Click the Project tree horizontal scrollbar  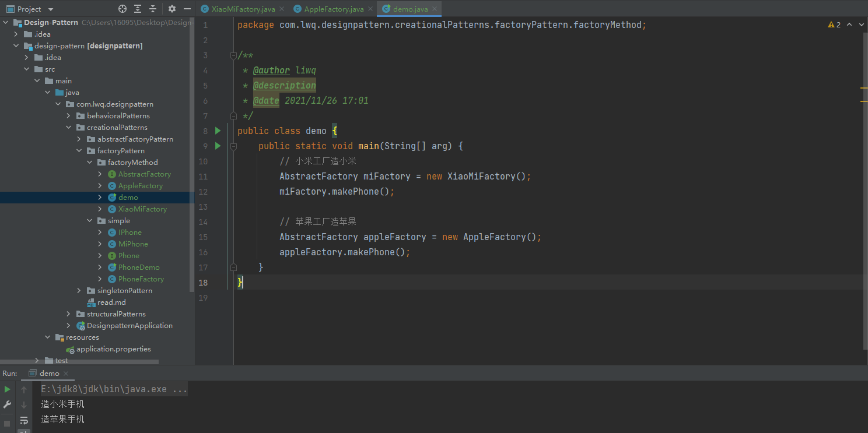(79, 362)
